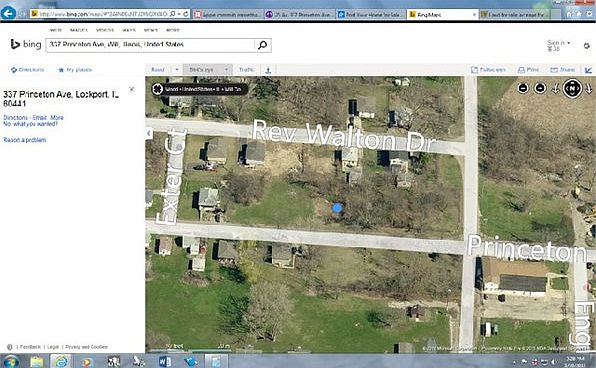The width and height of the screenshot is (596, 368).
Task: Switch to Road map view
Action: [x=158, y=70]
